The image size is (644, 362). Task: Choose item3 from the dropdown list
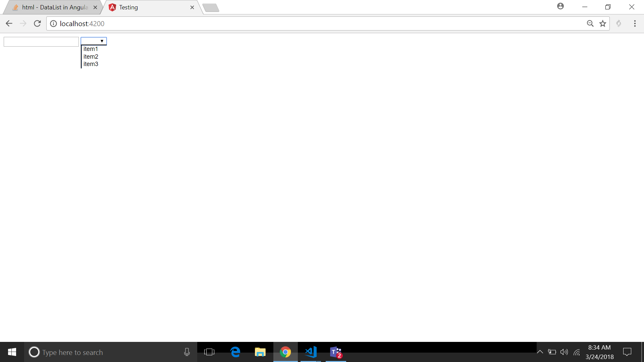91,64
